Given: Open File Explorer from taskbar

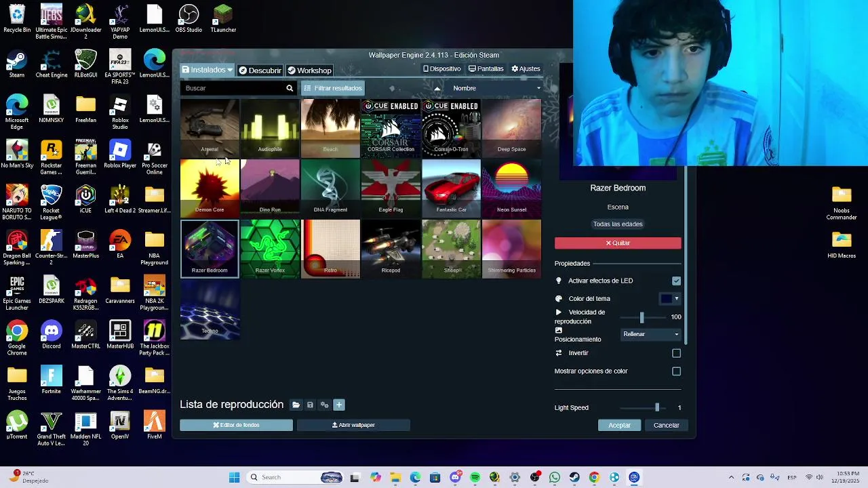Looking at the screenshot, I should tap(395, 477).
